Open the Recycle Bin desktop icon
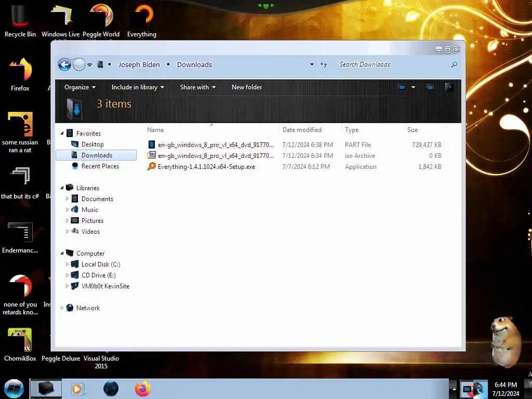Viewport: 532px width, 399px height. click(20, 20)
